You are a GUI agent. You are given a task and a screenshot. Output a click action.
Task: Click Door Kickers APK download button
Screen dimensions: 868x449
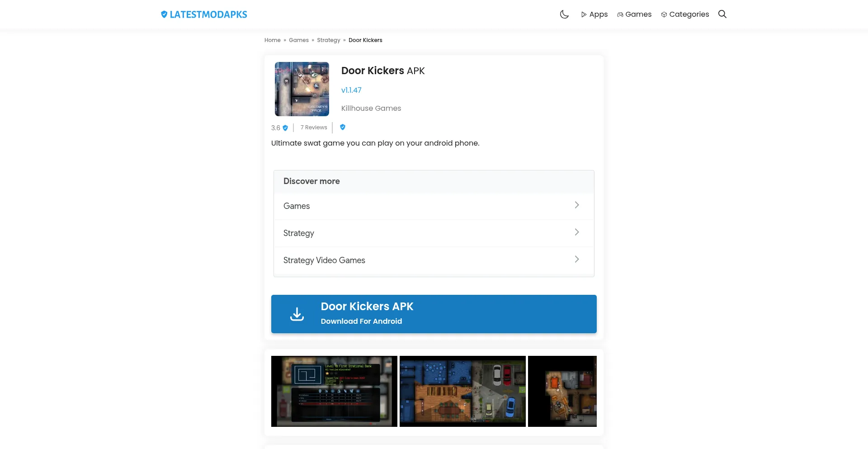coord(434,314)
